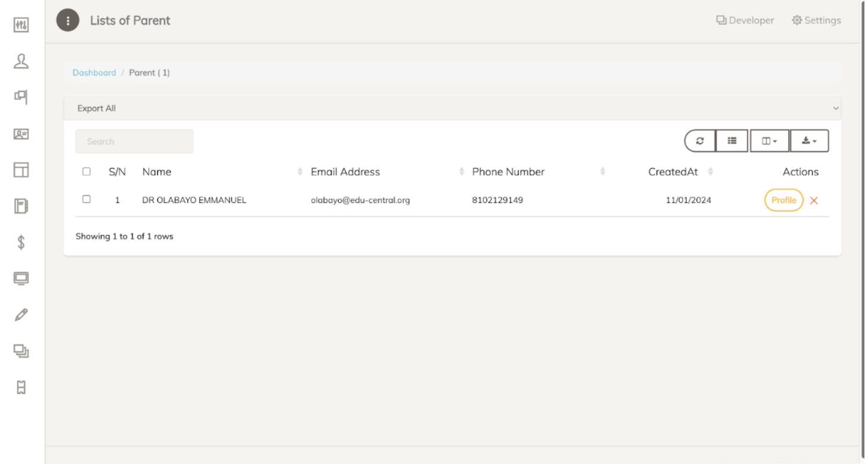Delete parent using red X icon
Image resolution: width=868 pixels, height=465 pixels.
point(814,201)
